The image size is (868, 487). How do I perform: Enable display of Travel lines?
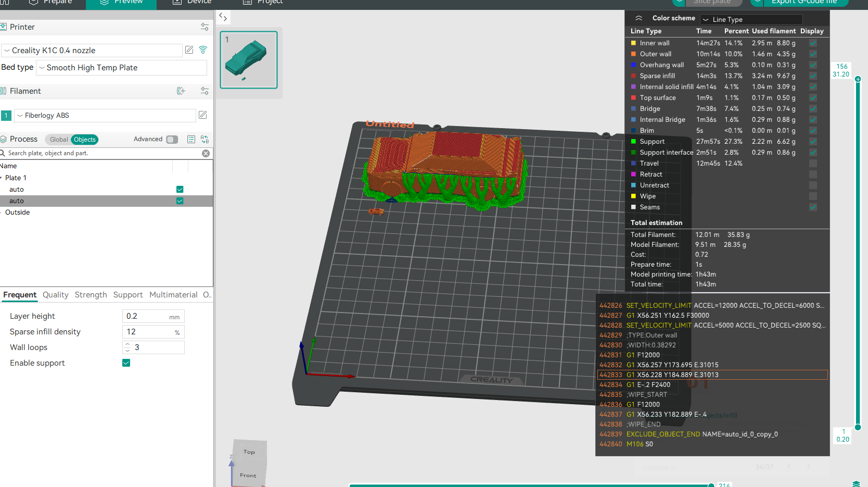tap(813, 164)
